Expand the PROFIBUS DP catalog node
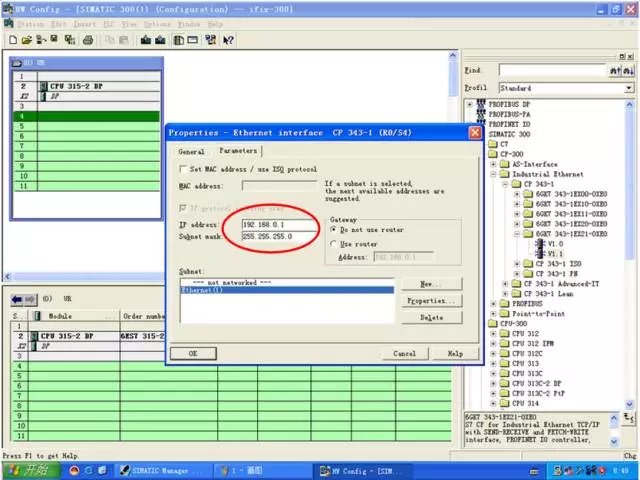This screenshot has height=480, width=640. pyautogui.click(x=471, y=104)
